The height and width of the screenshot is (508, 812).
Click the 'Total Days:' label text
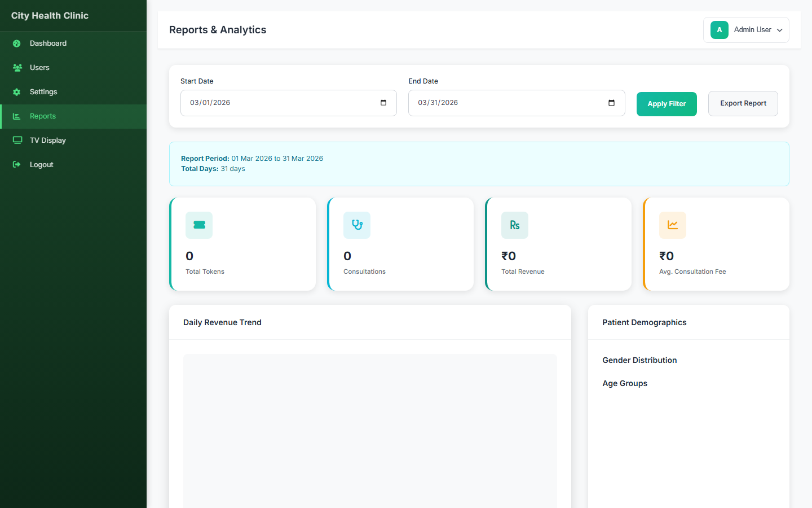click(x=200, y=169)
